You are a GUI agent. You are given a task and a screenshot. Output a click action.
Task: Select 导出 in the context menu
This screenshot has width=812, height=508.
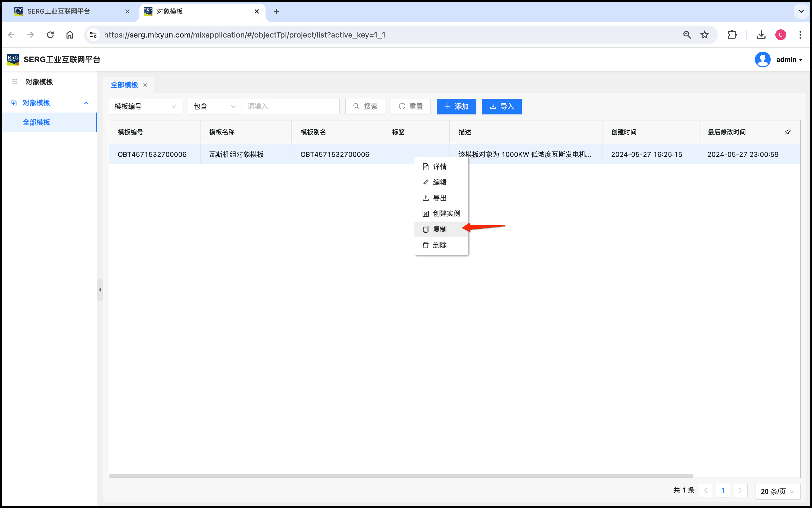tap(440, 198)
